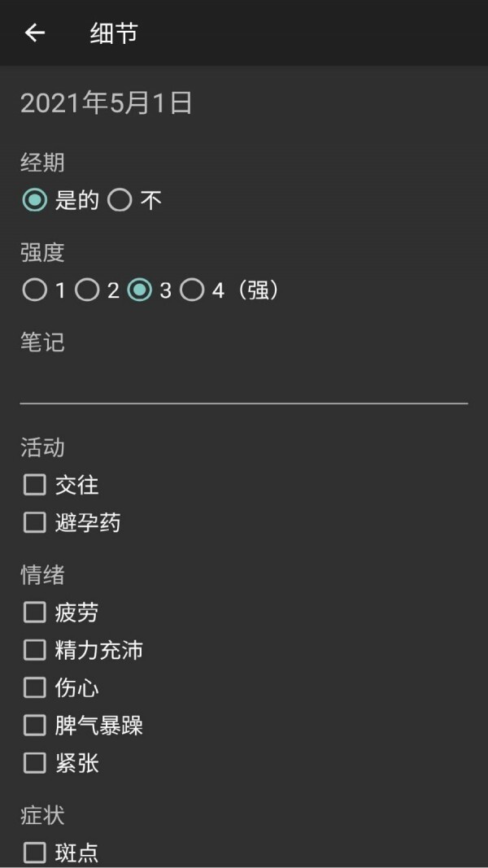
Task: Enable the 脾气暴躁 checkbox
Action: click(x=34, y=726)
